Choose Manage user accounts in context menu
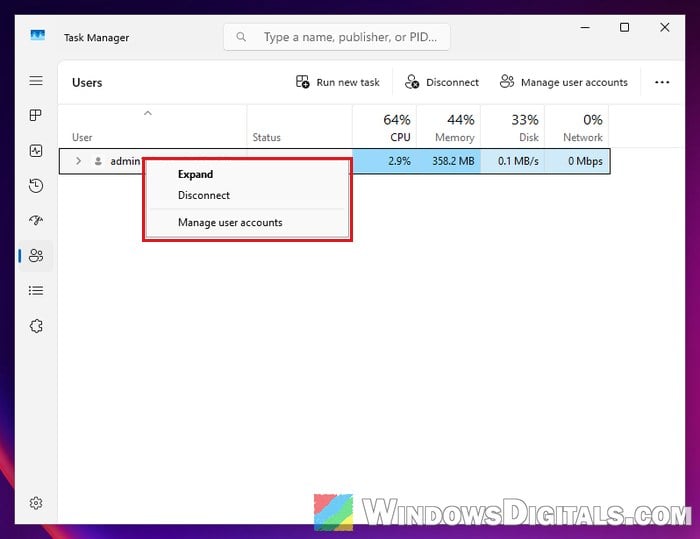Viewport: 700px width, 539px height. (247, 222)
